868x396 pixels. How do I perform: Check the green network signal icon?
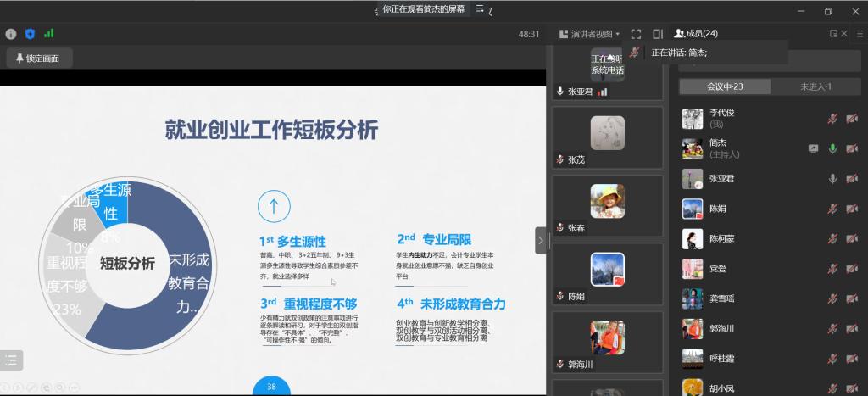(49, 34)
